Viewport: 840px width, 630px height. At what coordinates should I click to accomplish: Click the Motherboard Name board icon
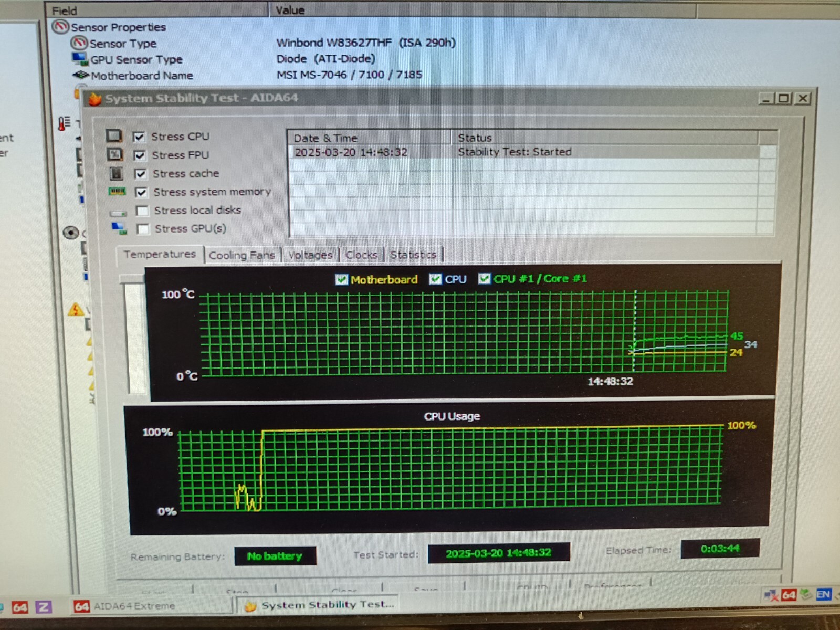[x=81, y=75]
